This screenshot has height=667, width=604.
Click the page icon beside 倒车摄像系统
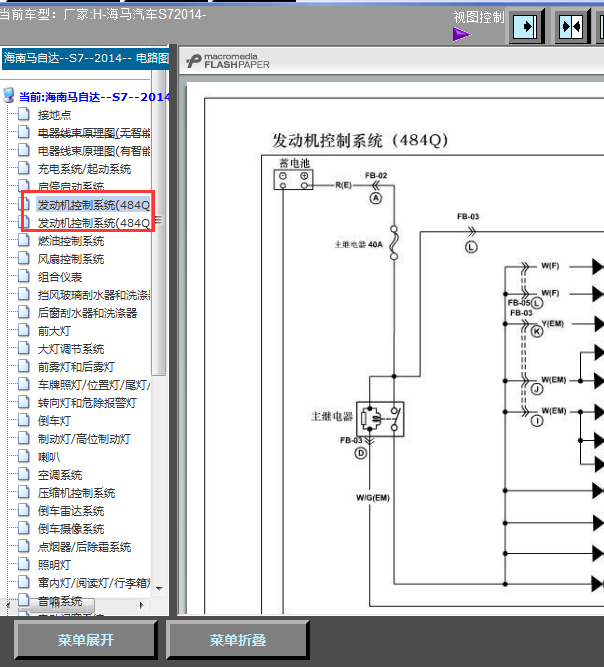(24, 528)
